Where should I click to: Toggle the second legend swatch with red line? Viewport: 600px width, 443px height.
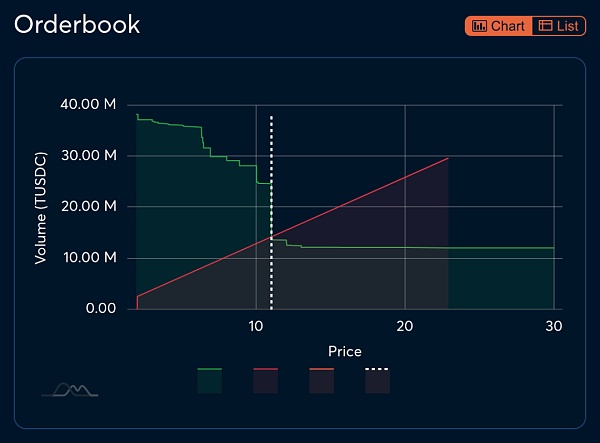point(265,380)
